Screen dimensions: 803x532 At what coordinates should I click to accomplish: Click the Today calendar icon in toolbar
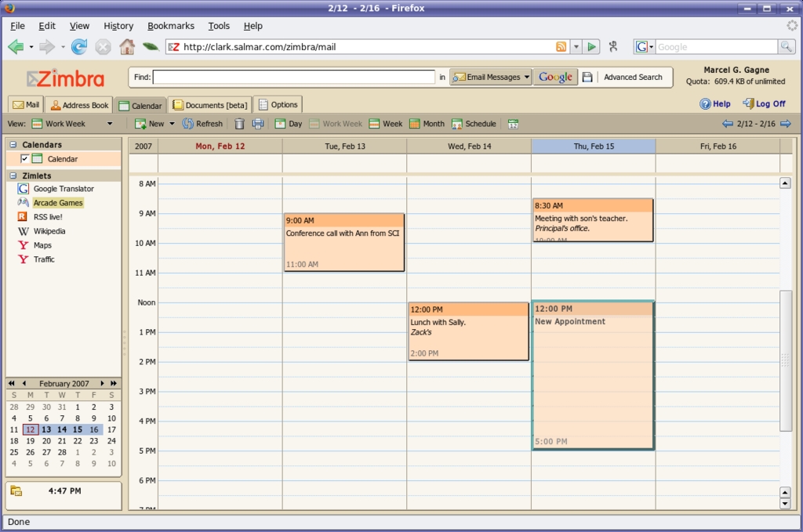513,124
